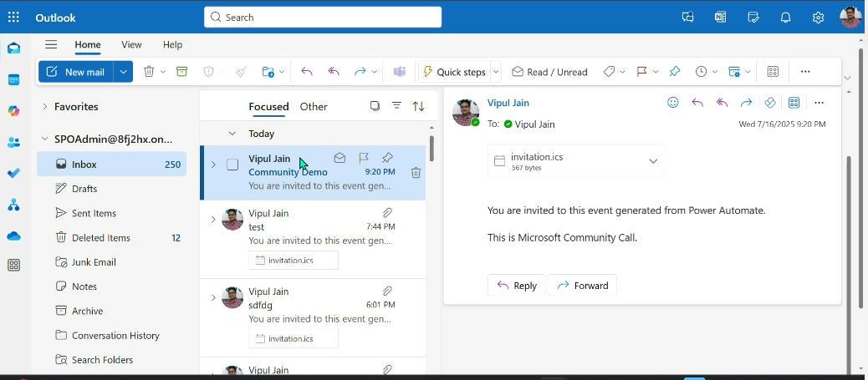Click the Archive icon in ribbon
The height and width of the screenshot is (380, 868).
point(182,72)
